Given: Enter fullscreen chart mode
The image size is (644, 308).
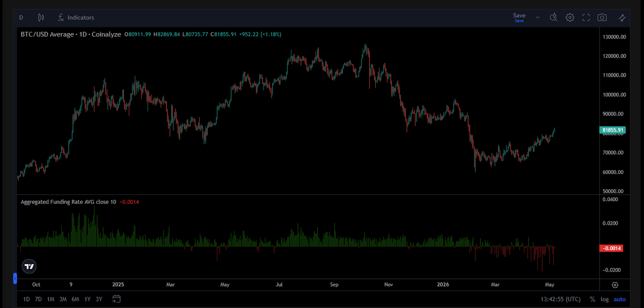Looking at the screenshot, I should pos(586,17).
